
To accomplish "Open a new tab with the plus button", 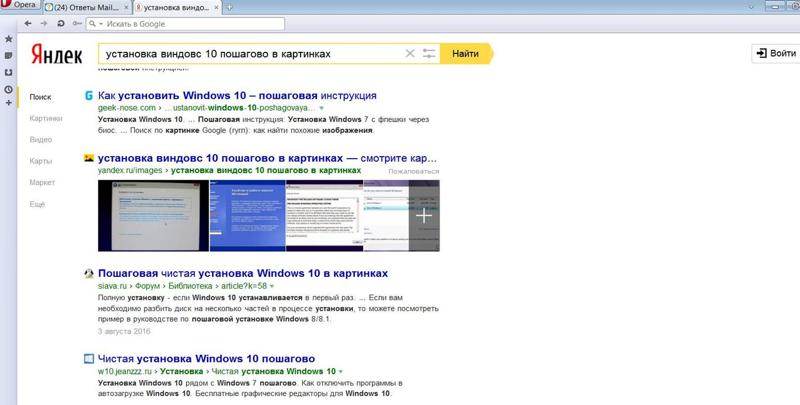I will pos(229,7).
